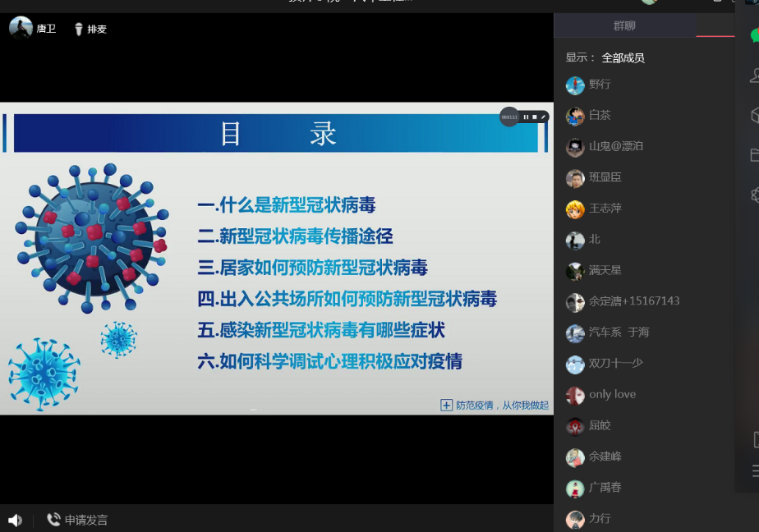The height and width of the screenshot is (532, 759).
Task: Click the avatar of member 北
Action: click(575, 241)
